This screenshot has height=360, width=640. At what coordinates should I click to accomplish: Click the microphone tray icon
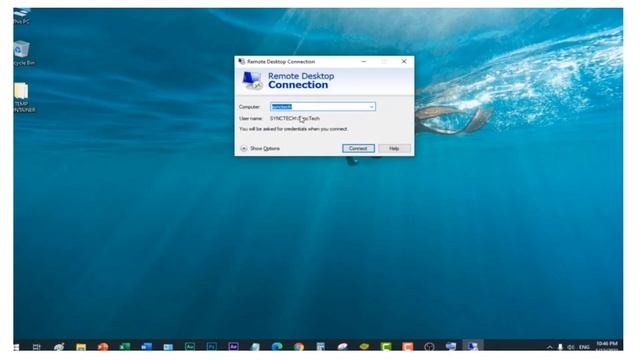click(x=560, y=347)
